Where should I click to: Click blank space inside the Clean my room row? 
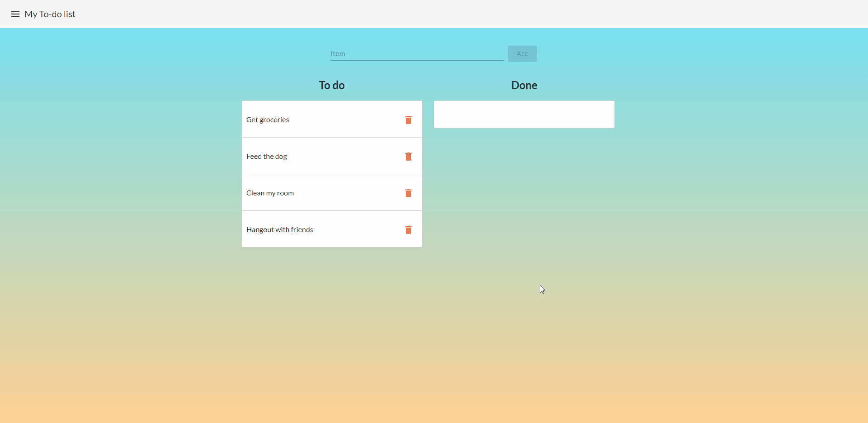point(344,193)
